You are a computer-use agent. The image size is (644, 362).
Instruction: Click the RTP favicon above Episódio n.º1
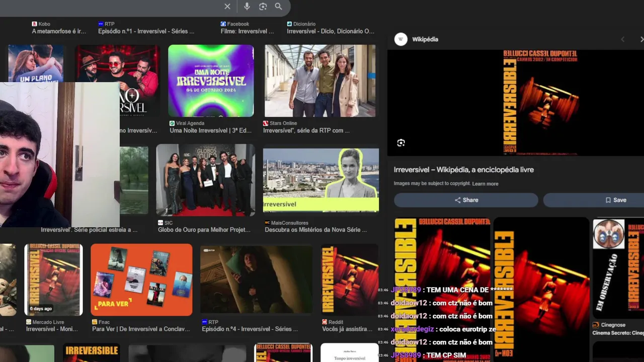point(101,24)
